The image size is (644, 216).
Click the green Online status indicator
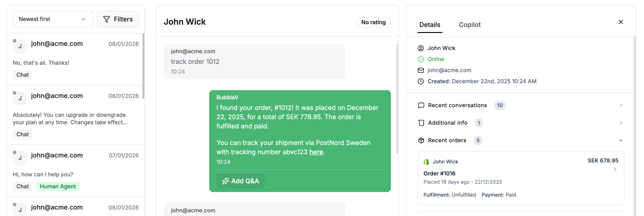[421, 59]
